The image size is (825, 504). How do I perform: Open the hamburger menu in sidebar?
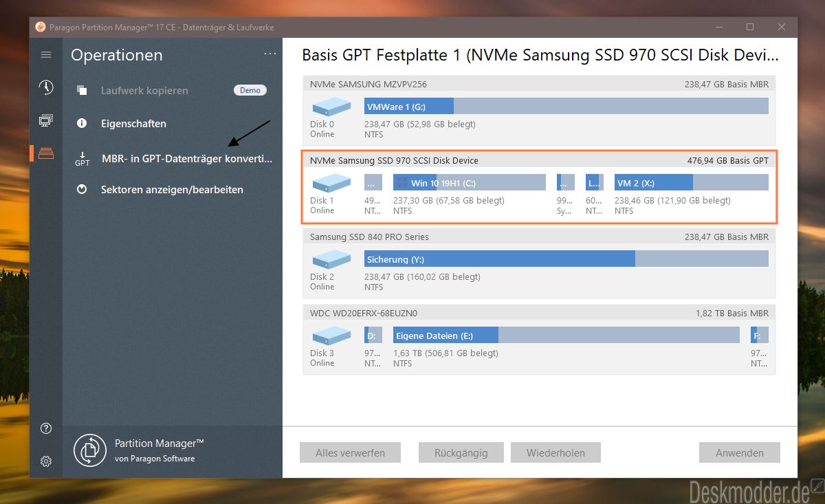point(46,54)
